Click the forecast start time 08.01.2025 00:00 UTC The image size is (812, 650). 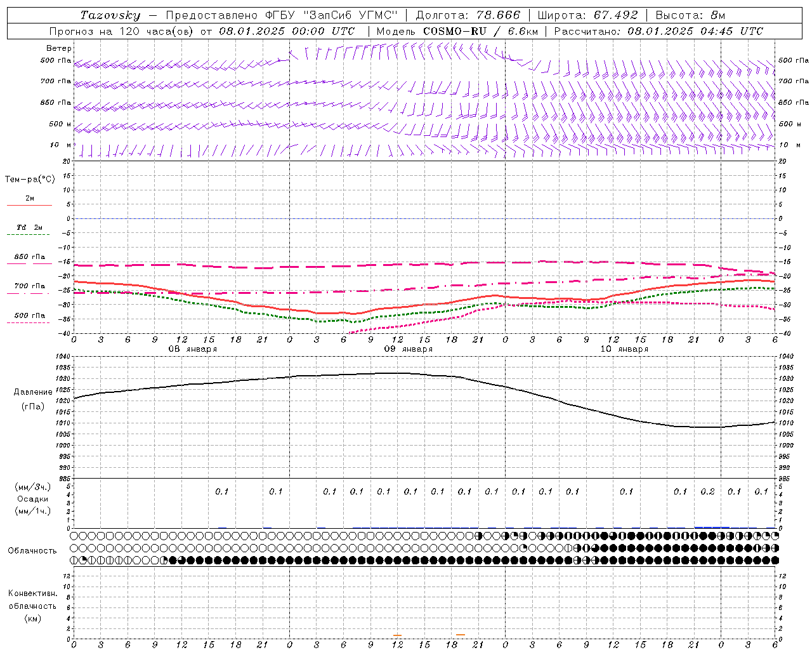point(287,31)
